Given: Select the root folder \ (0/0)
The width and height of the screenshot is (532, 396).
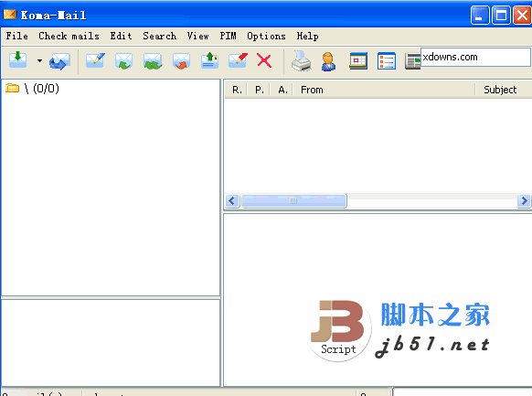Looking at the screenshot, I should click(x=32, y=89).
